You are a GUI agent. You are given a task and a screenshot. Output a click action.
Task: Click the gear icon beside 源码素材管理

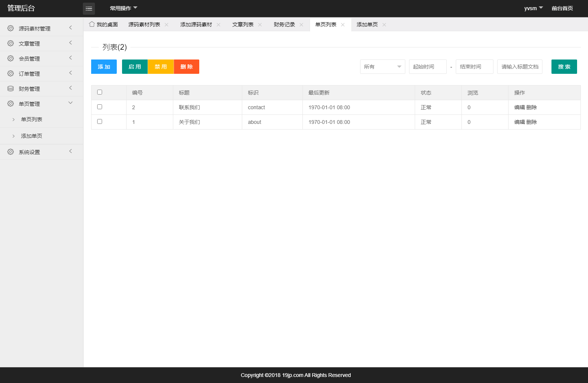[11, 28]
